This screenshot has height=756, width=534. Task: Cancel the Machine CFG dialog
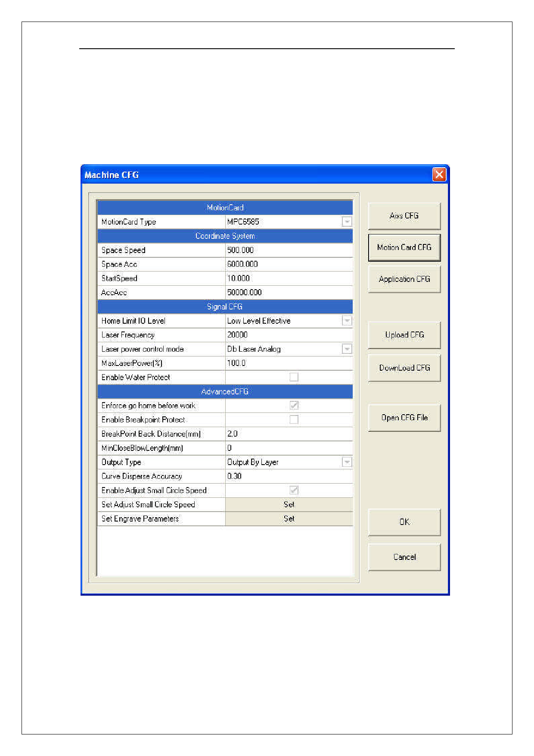[404, 557]
